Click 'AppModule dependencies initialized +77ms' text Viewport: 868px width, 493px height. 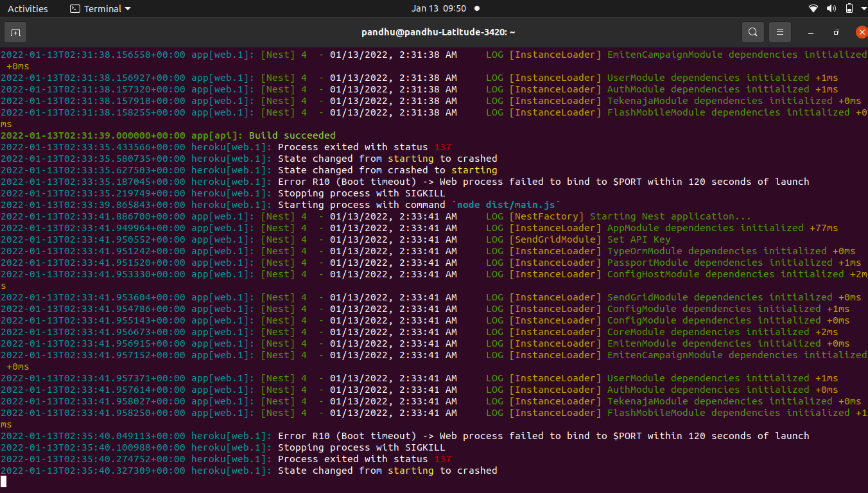(x=722, y=228)
